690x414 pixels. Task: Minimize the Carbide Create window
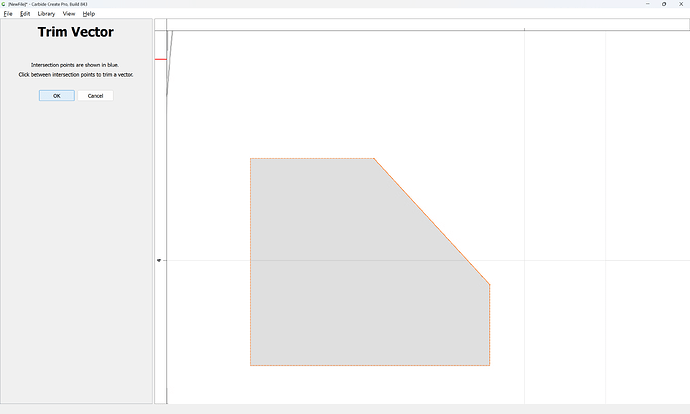tap(648, 4)
